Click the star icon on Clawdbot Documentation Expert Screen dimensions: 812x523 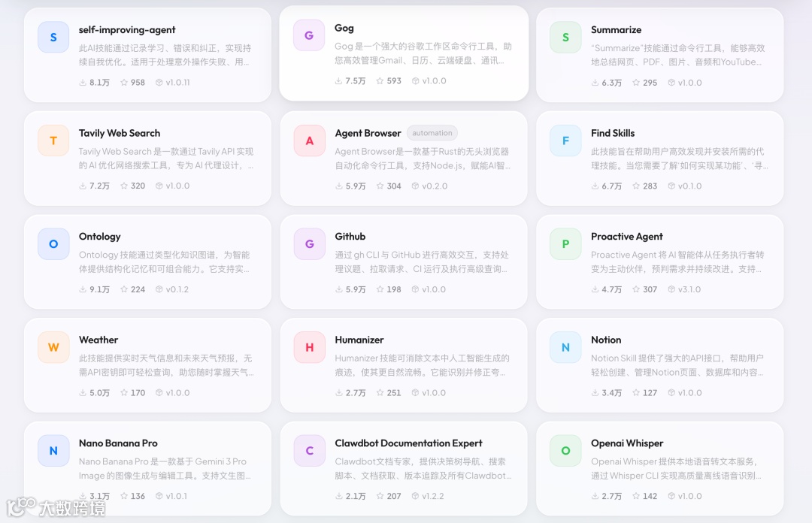click(x=380, y=496)
